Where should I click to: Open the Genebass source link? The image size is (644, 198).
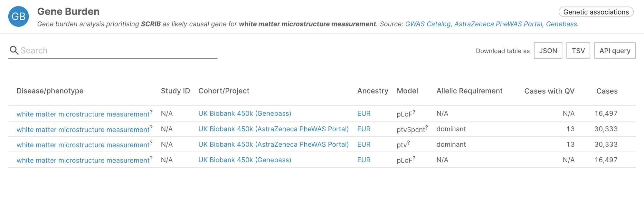click(x=561, y=24)
